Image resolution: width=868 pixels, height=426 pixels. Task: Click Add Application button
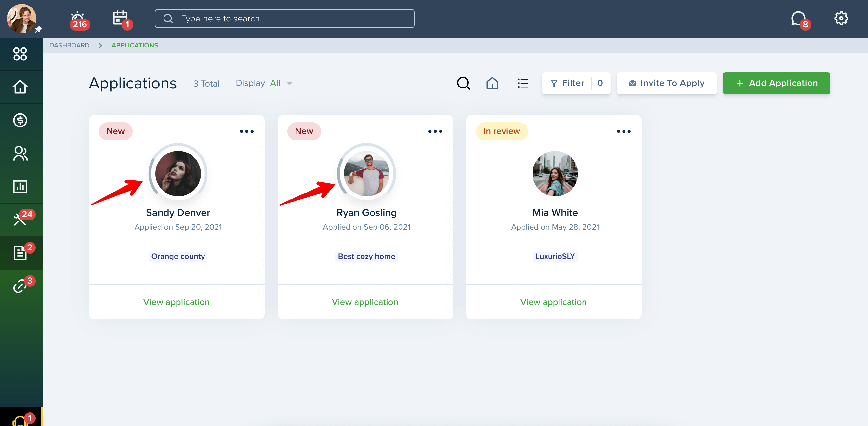tap(776, 83)
